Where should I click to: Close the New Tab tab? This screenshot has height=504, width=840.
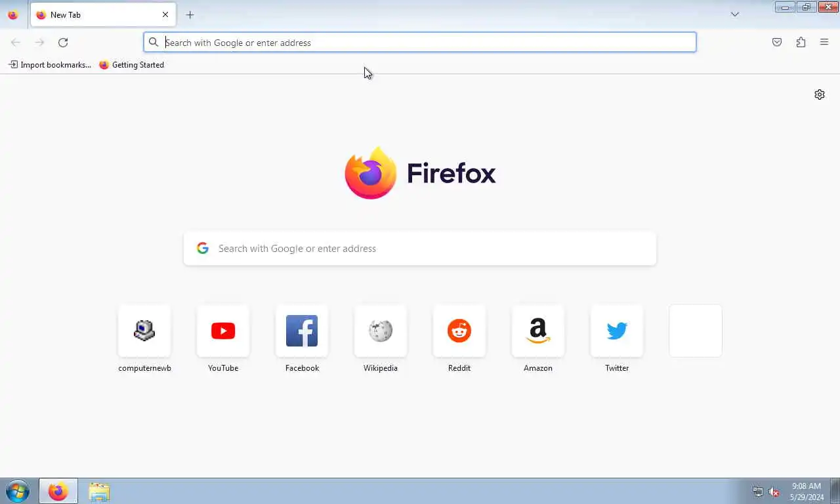pyautogui.click(x=165, y=14)
